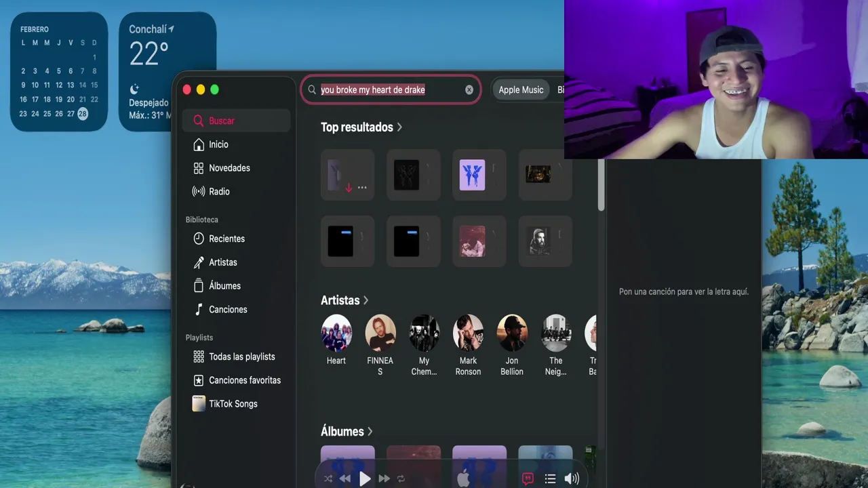
Task: Open the top result with bearded man cover
Action: coord(545,241)
